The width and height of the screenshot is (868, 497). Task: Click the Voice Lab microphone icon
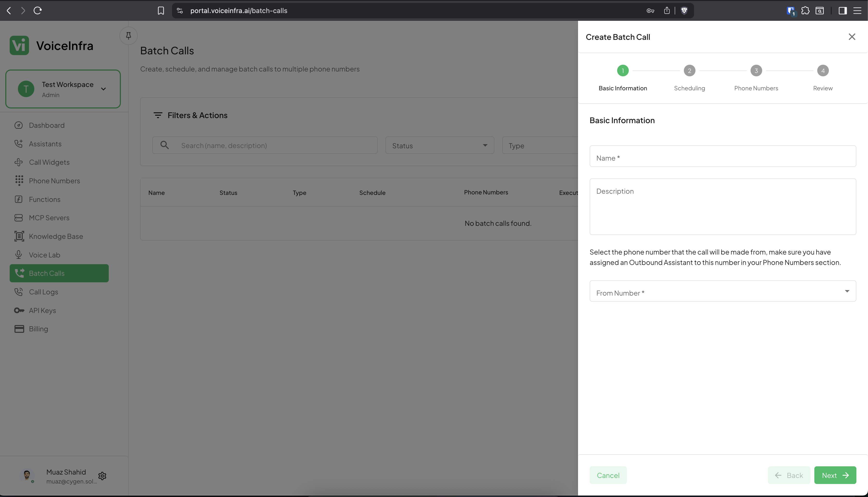pyautogui.click(x=19, y=255)
